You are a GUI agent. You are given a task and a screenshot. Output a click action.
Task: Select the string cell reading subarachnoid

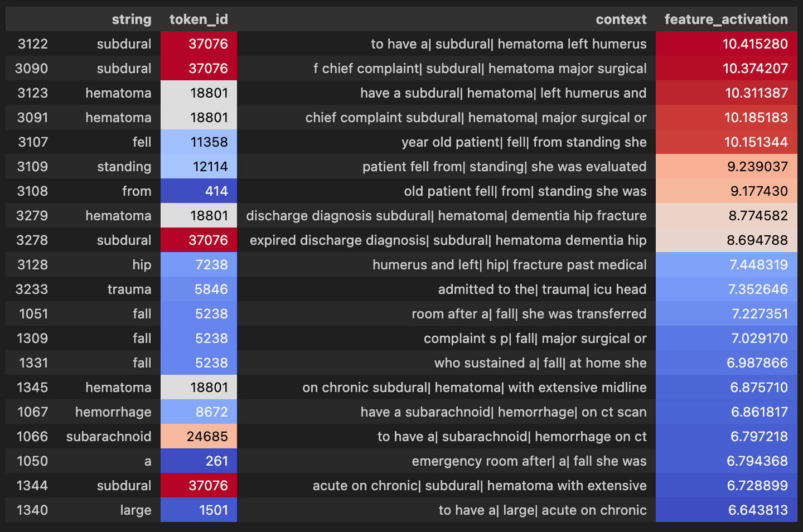(x=109, y=437)
